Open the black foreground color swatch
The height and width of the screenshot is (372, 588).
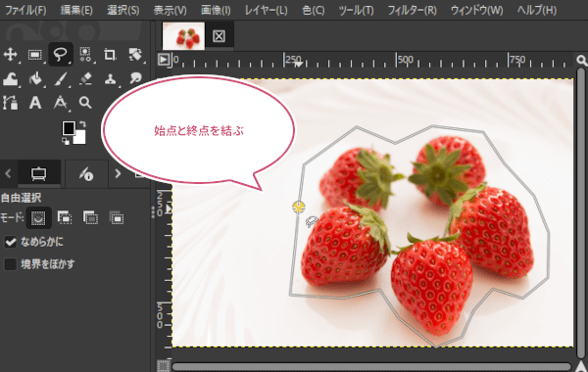[x=69, y=128]
